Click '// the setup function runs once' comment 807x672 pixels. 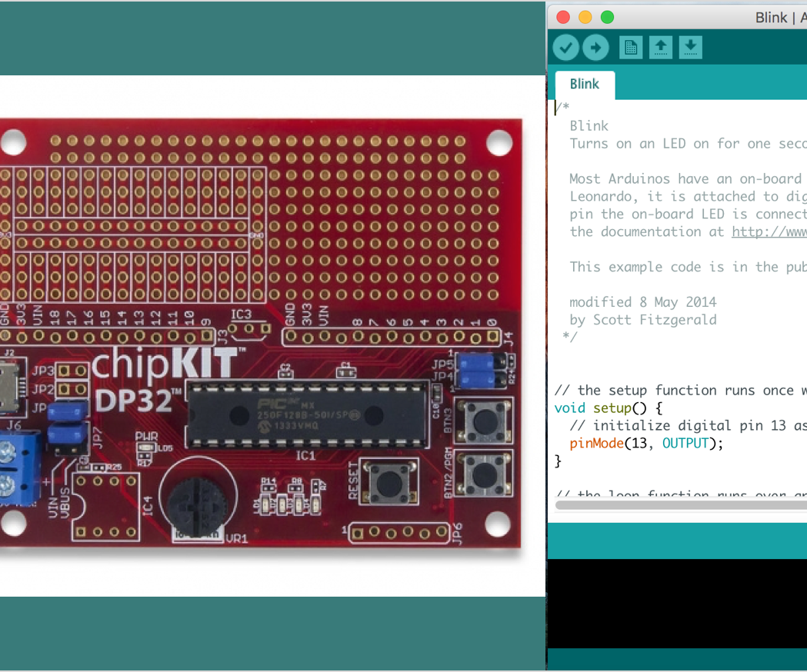[680, 391]
